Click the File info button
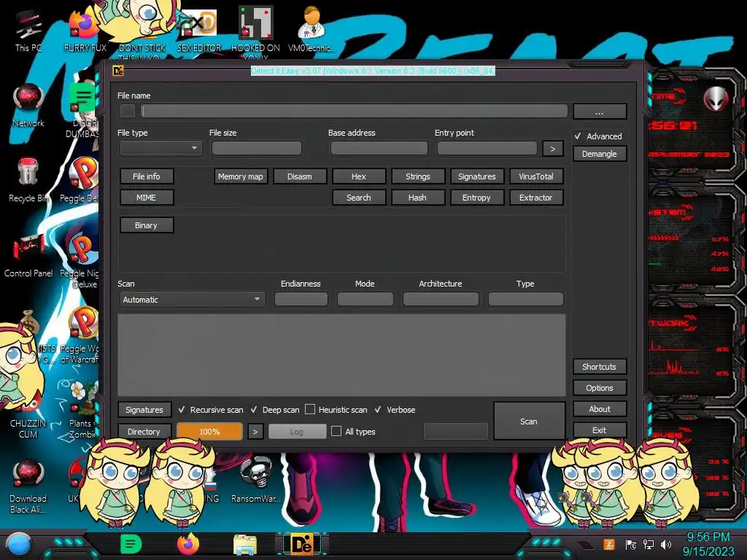747x560 pixels. 146,176
